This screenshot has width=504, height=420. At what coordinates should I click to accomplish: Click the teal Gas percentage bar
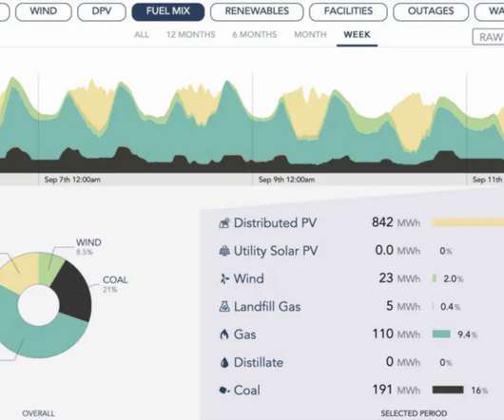[441, 334]
